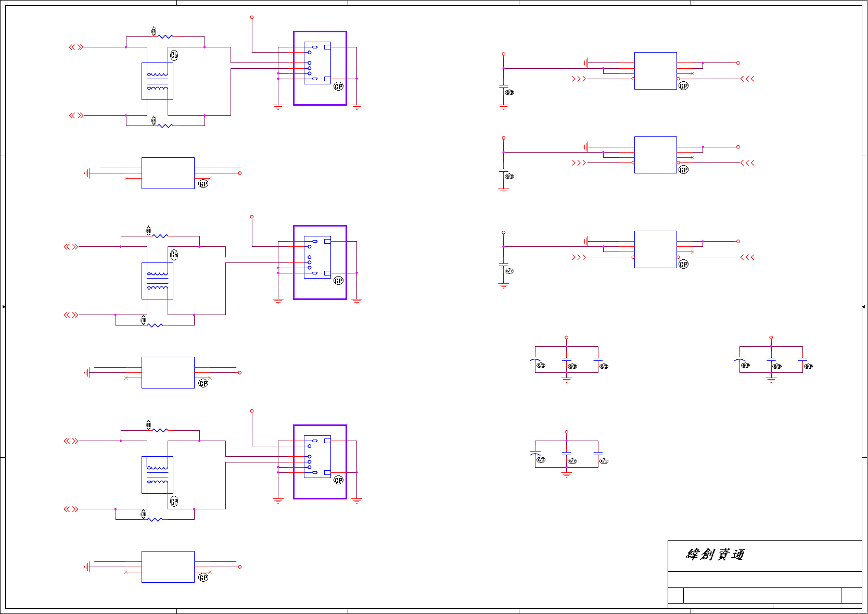Click the power terminal above the top USB connector
Image resolution: width=868 pixels, height=614 pixels.
pyautogui.click(x=252, y=17)
